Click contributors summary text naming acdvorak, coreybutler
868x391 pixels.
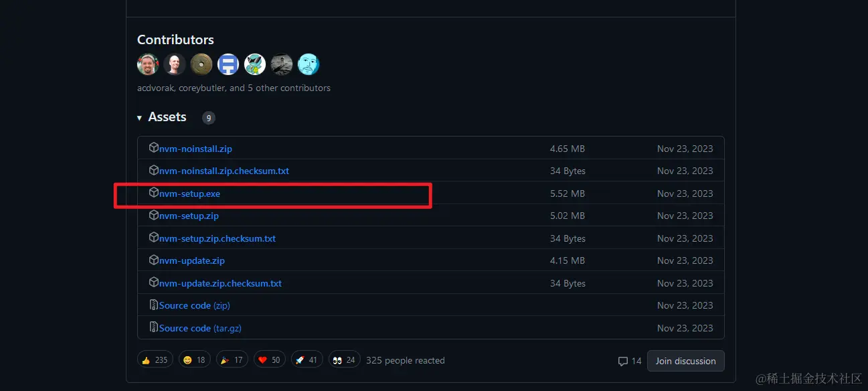[x=234, y=88]
